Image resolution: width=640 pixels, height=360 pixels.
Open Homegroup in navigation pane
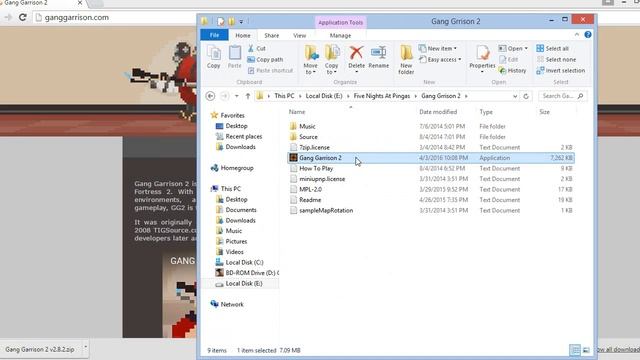[237, 168]
